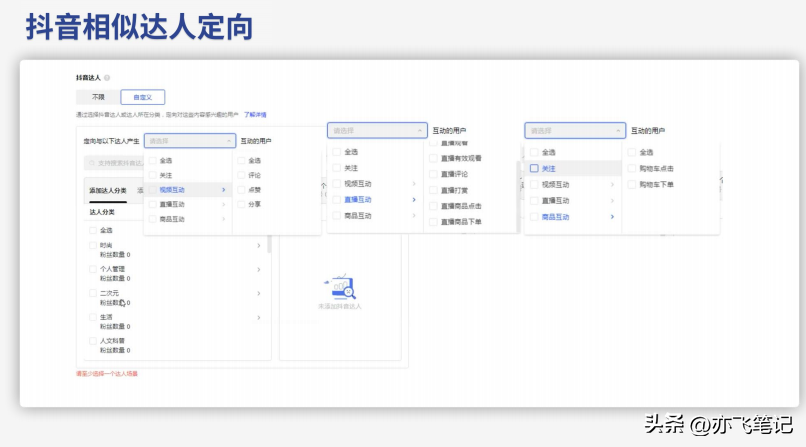Check the 生活 category checkbox
Viewport: 806px width, 447px height.
(x=93, y=318)
